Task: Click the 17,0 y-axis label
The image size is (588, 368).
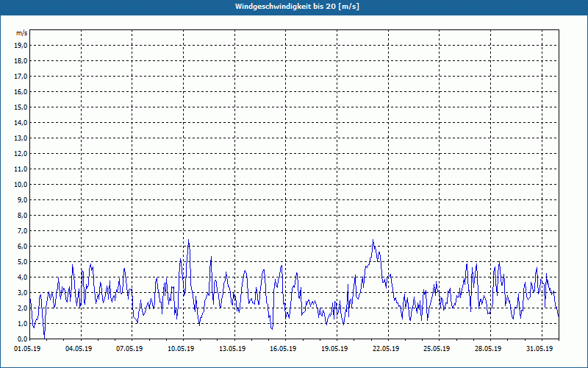Action: [x=21, y=77]
